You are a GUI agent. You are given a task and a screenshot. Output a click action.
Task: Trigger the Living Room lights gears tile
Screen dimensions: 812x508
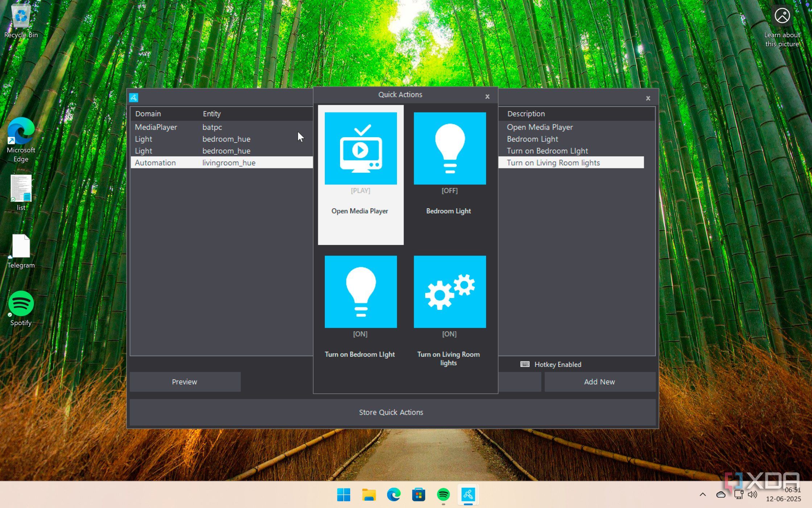click(449, 292)
